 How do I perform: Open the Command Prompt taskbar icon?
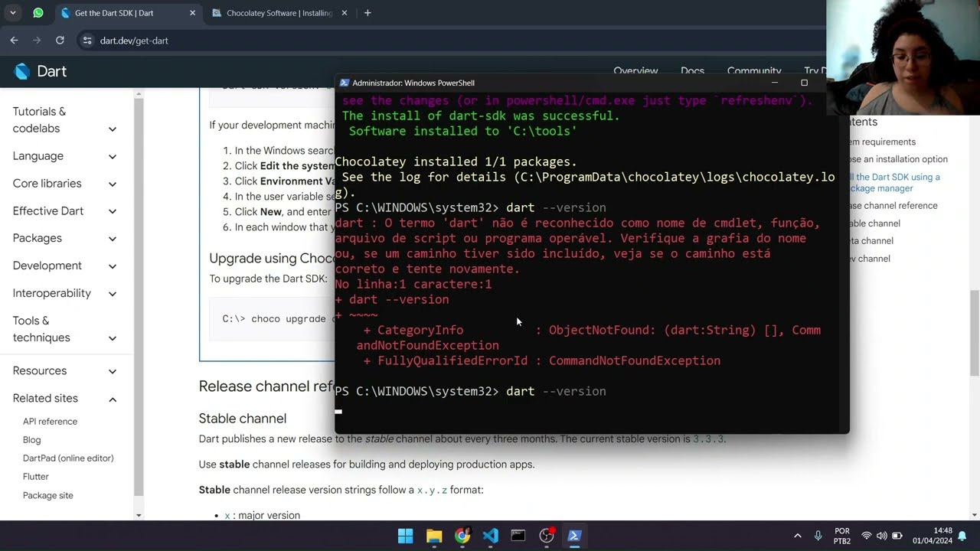coord(518,536)
